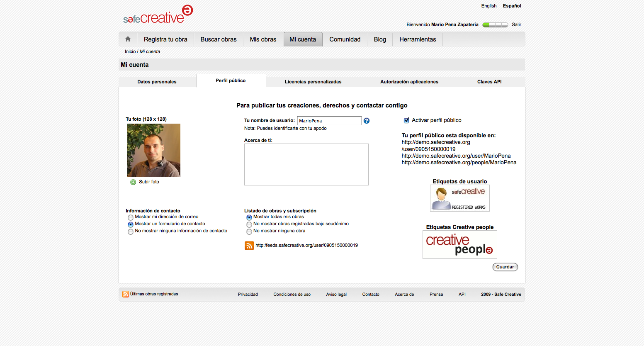644x346 pixels.
Task: Select Mostrar mi dirección de correo
Action: click(131, 217)
